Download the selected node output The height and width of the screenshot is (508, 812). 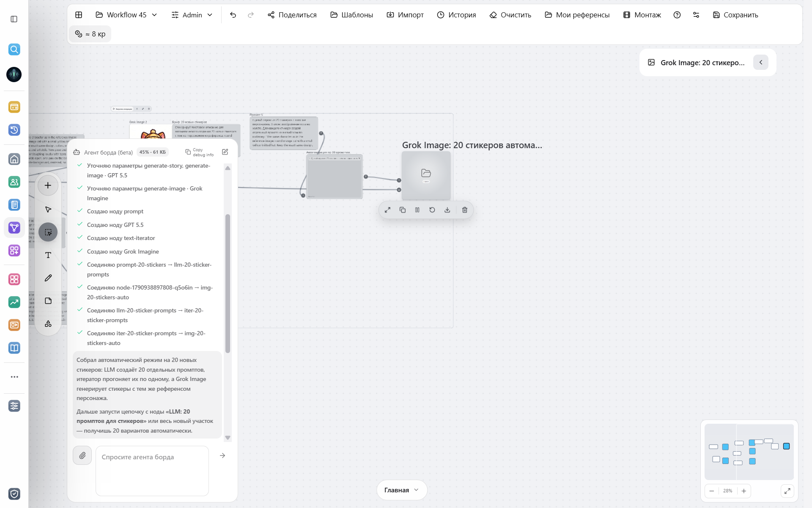447,210
